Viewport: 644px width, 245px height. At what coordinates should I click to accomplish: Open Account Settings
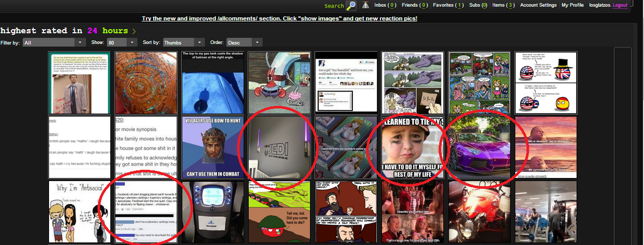pyautogui.click(x=538, y=5)
